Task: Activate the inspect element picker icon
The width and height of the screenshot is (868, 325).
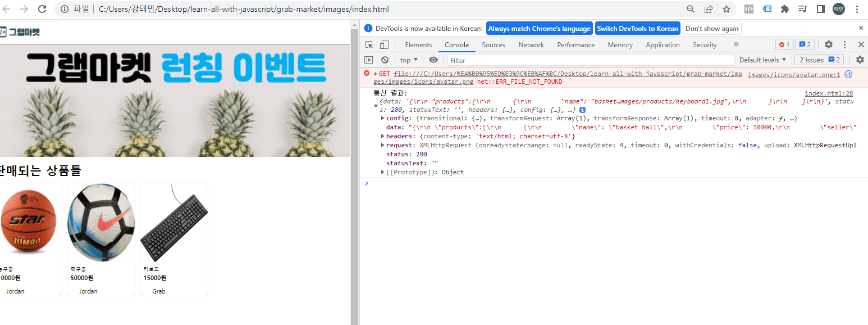Action: [x=369, y=44]
